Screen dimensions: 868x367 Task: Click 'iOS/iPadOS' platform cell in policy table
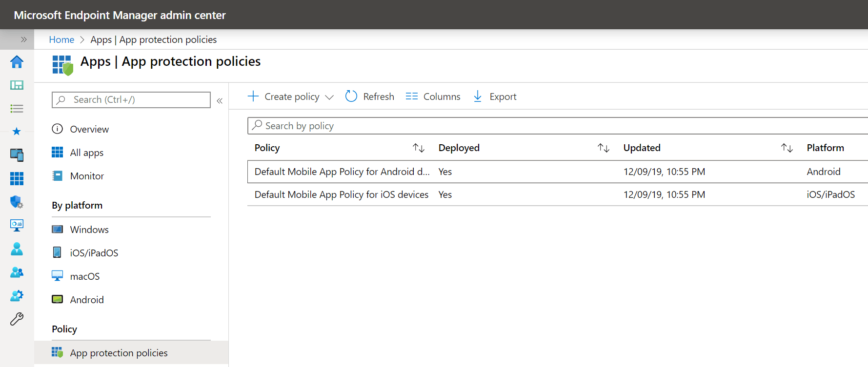(830, 194)
